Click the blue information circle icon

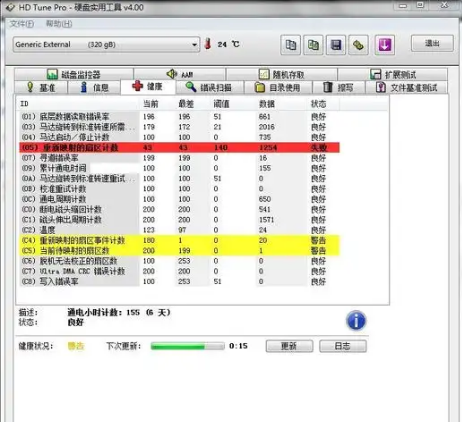[356, 321]
